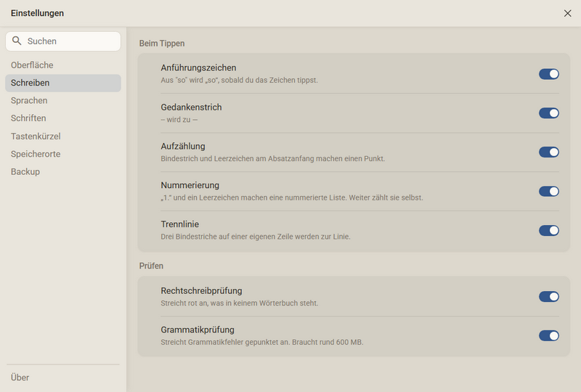581x392 pixels.
Task: Click the Aufzählung setting title
Action: (183, 147)
